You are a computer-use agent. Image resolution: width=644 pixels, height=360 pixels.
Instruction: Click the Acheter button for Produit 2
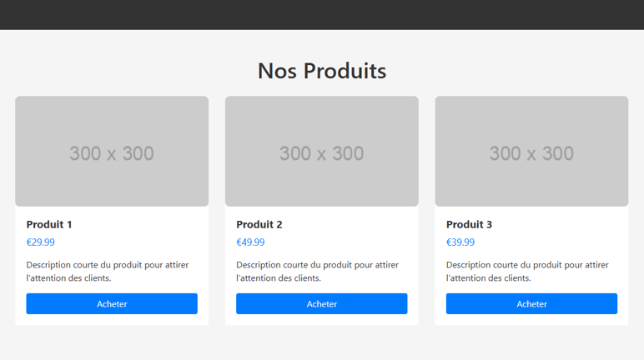pyautogui.click(x=322, y=304)
